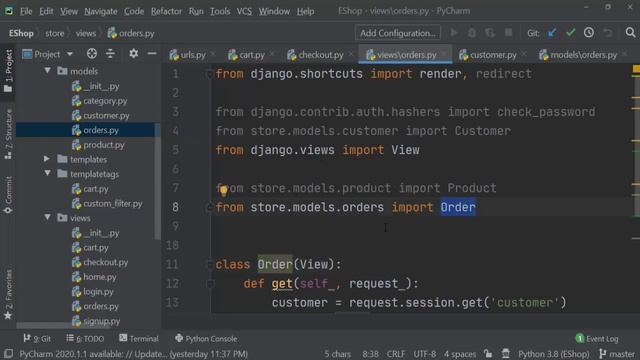Image resolution: width=640 pixels, height=360 pixels.
Task: Hide the Project panel with minus icon
Action: [x=152, y=54]
